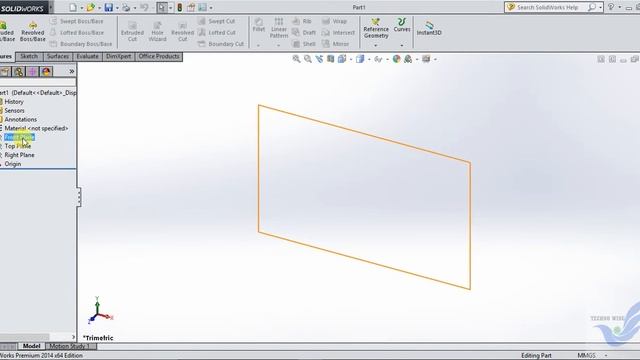
Task: Click the Open file folder icon
Action: click(91, 7)
